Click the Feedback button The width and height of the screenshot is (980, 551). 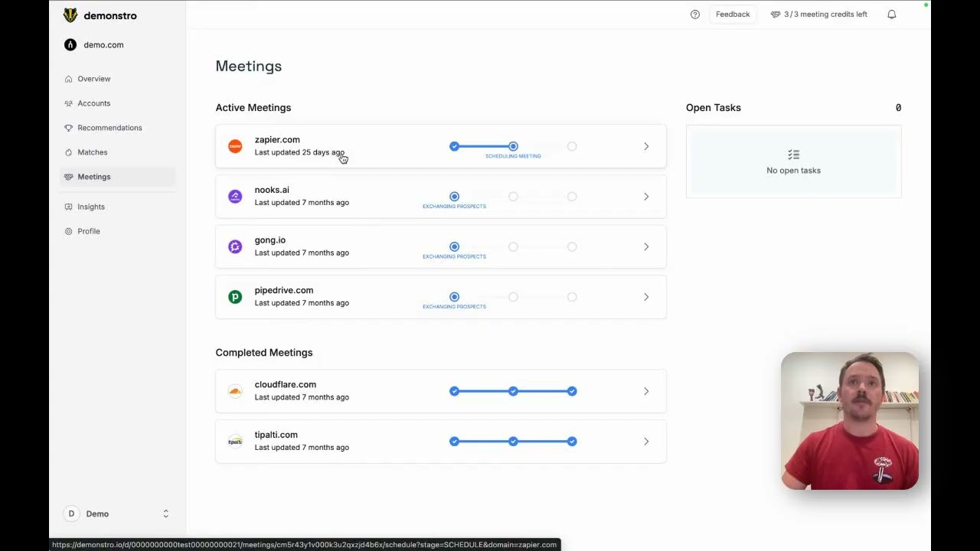pyautogui.click(x=733, y=15)
